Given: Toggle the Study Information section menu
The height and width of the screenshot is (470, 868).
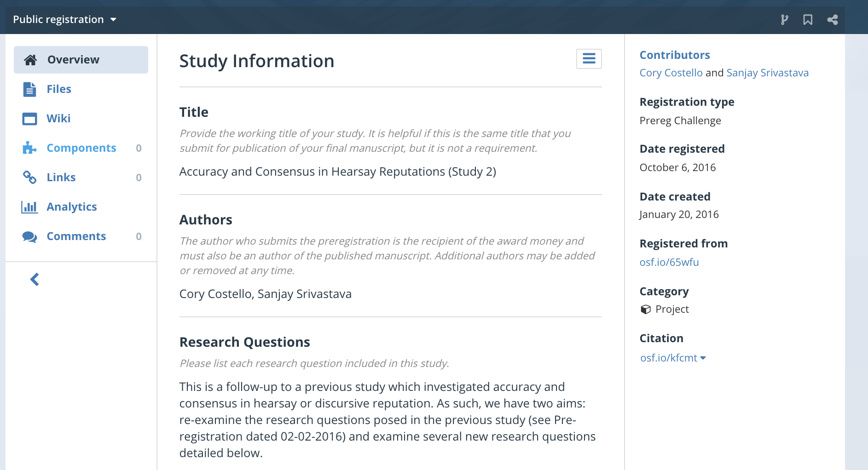Looking at the screenshot, I should 589,59.
